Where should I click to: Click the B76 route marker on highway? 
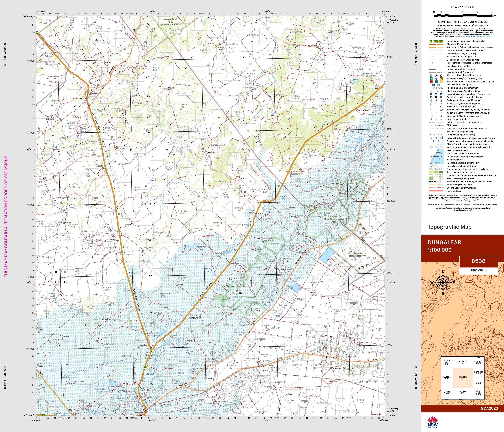(145, 367)
